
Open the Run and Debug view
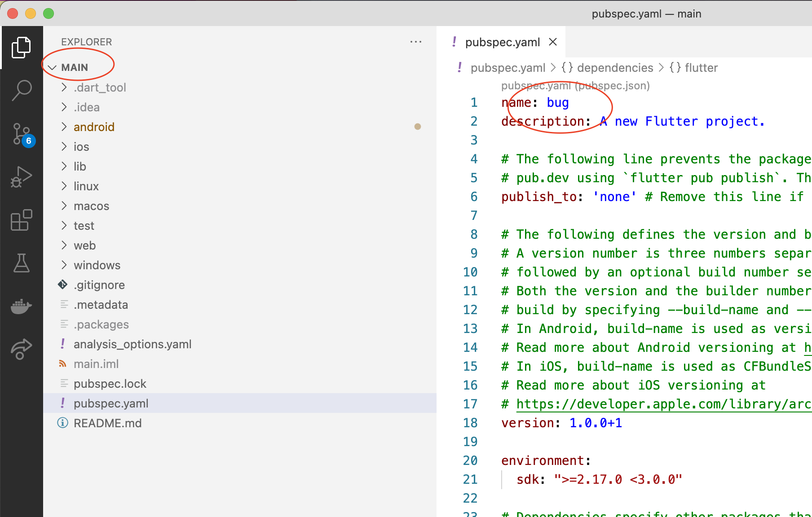coord(21,176)
